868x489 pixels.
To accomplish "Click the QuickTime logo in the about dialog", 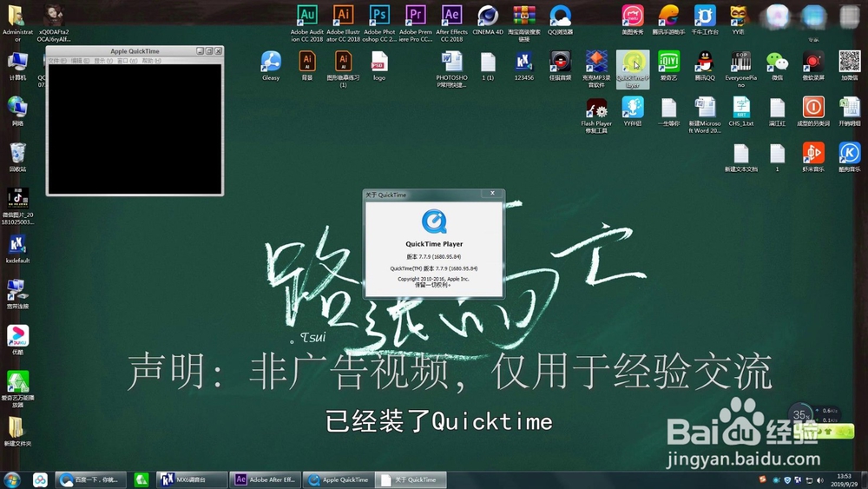I will [434, 221].
